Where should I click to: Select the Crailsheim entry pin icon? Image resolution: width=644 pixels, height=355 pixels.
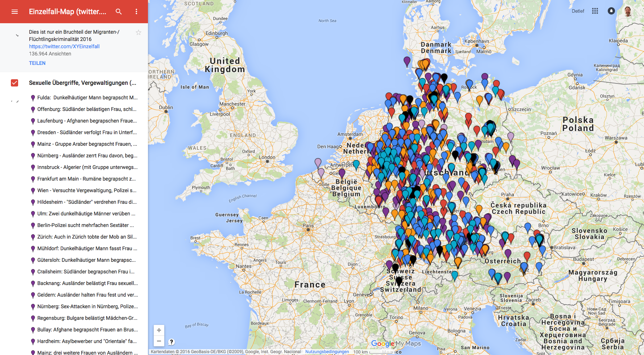point(33,272)
